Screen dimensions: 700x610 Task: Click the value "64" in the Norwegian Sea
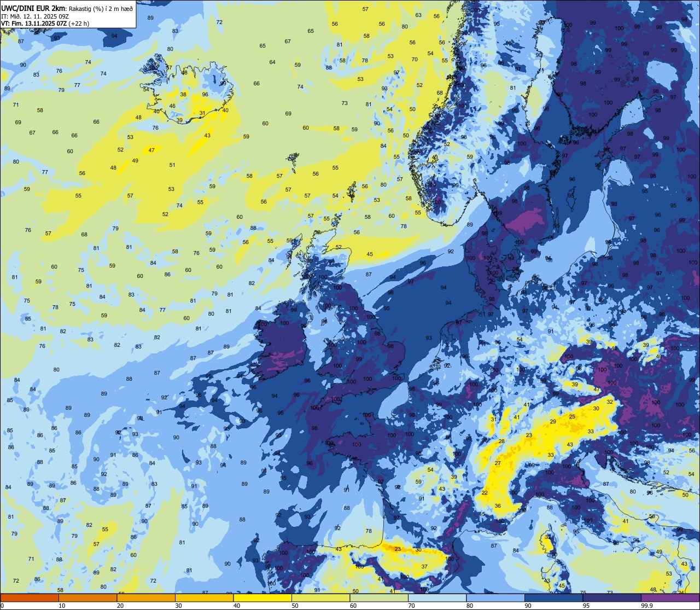click(x=272, y=62)
